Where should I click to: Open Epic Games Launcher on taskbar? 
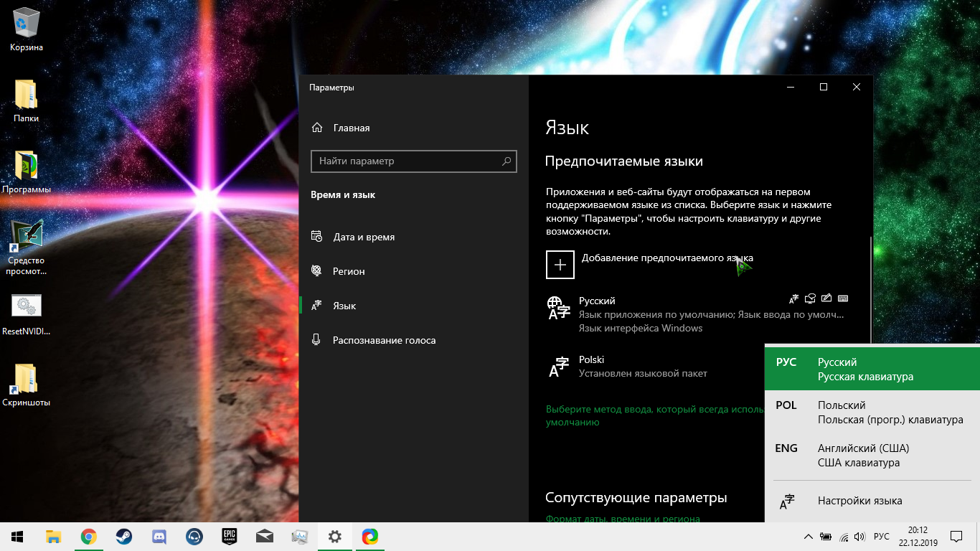point(229,537)
